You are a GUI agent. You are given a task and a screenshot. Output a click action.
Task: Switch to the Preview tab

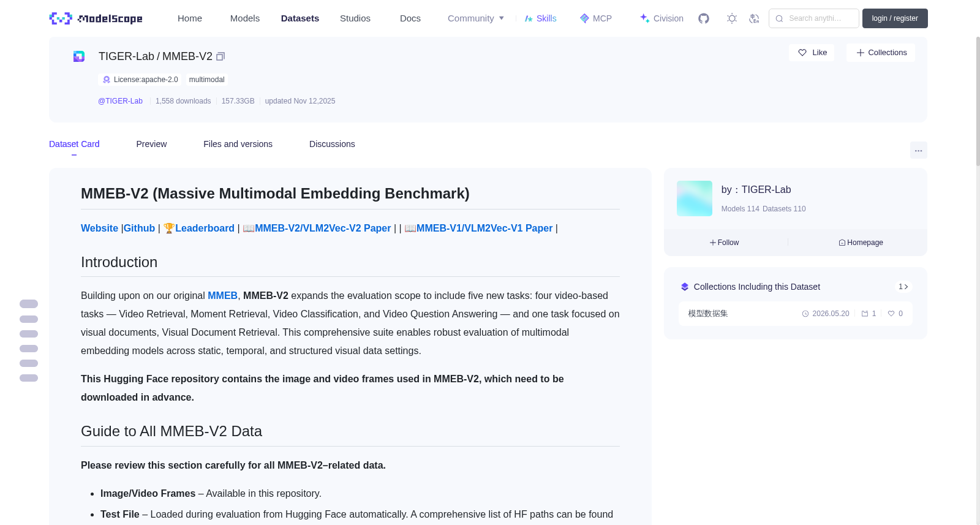point(151,144)
